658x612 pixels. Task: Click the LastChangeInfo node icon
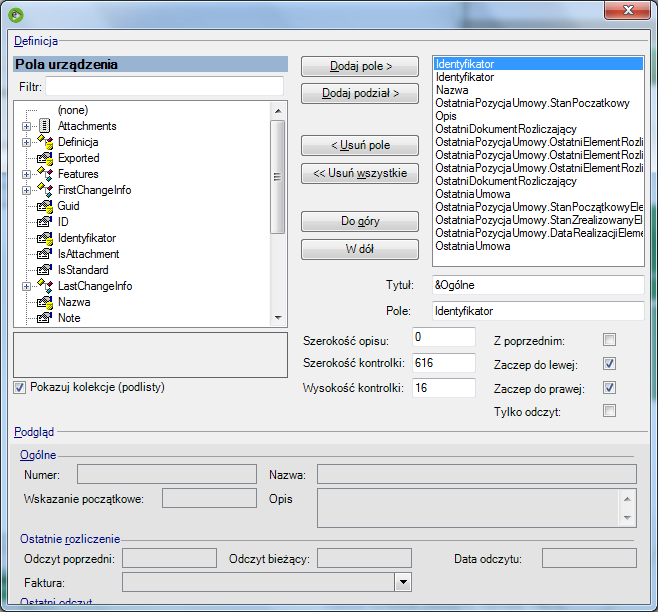45,286
